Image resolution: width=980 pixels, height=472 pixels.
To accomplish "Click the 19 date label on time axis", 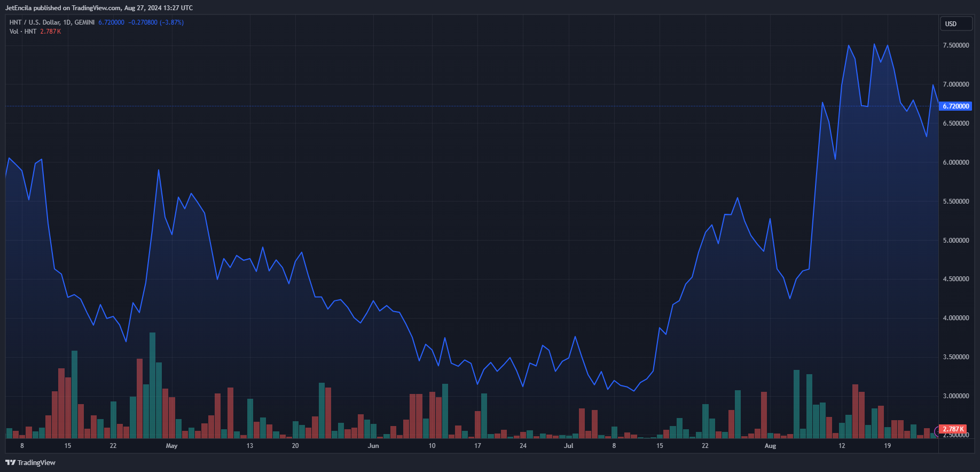I will click(887, 446).
